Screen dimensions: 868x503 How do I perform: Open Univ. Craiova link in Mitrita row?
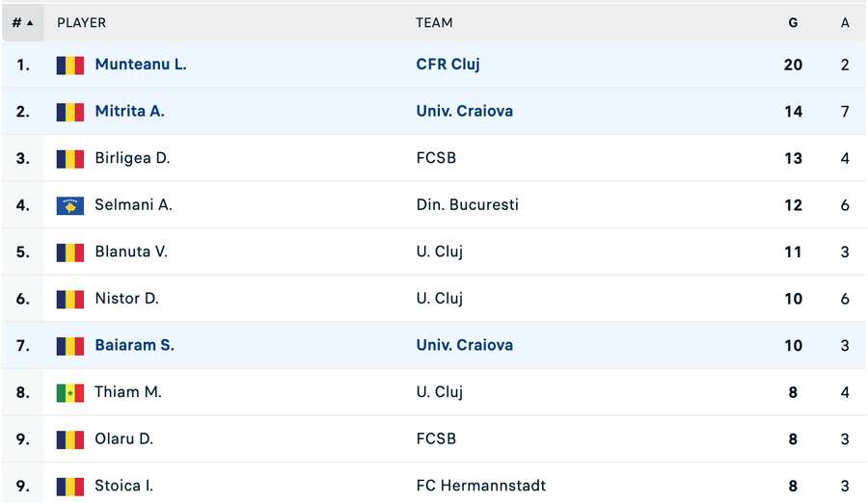465,111
